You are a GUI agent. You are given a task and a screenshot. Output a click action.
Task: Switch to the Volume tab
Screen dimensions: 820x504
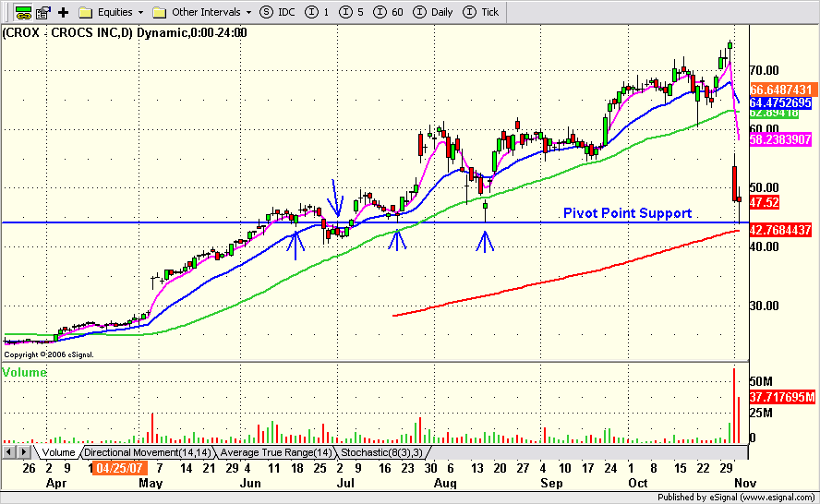point(58,452)
